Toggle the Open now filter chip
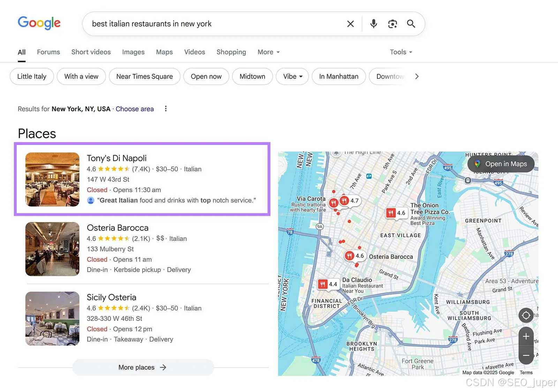This screenshot has height=392, width=558. 206,76
